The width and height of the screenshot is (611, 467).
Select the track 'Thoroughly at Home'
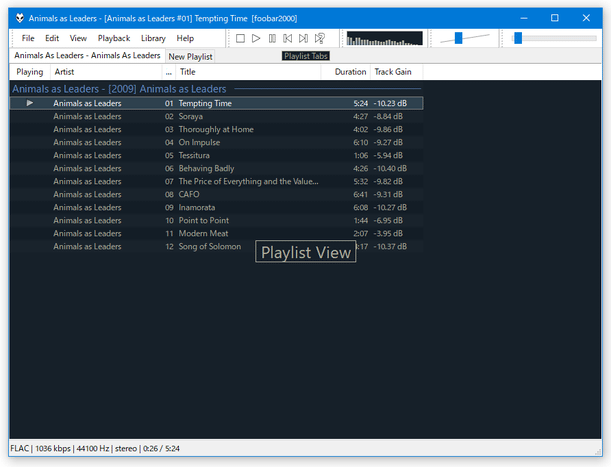(x=216, y=129)
